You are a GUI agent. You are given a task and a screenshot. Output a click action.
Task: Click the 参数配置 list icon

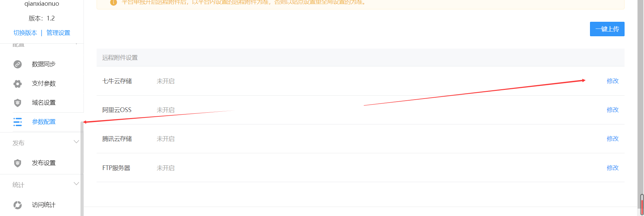[17, 122]
